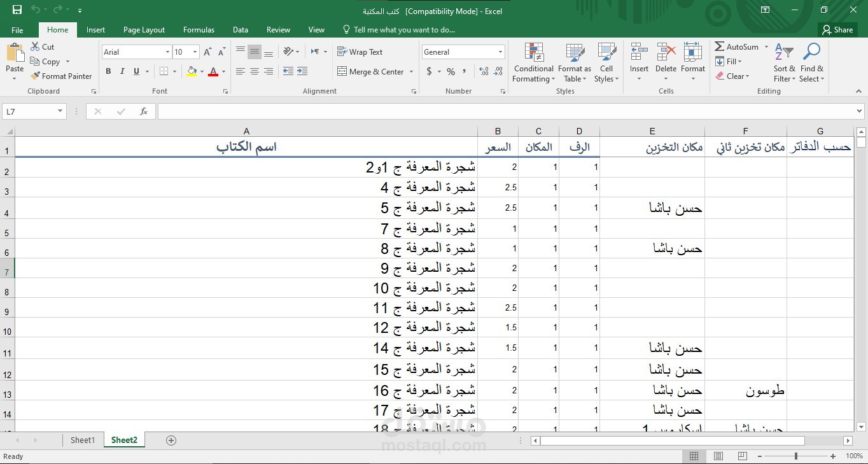Click AutoSum sigma button
868x464 pixels.
(x=737, y=46)
